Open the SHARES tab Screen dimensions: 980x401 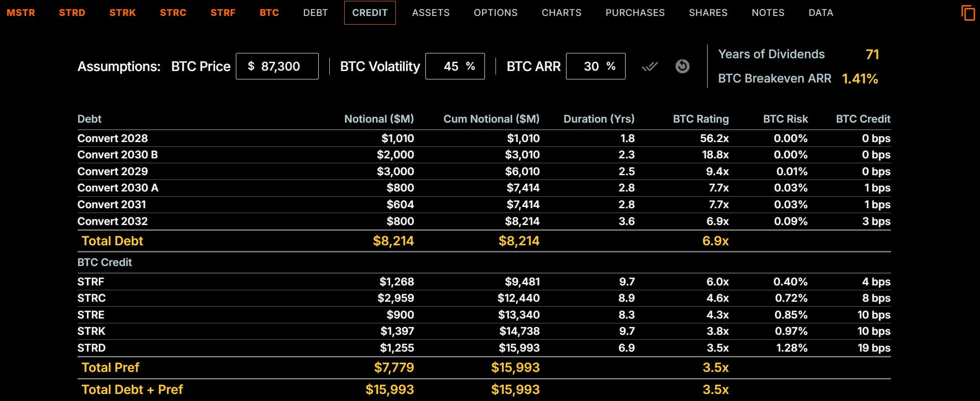708,13
